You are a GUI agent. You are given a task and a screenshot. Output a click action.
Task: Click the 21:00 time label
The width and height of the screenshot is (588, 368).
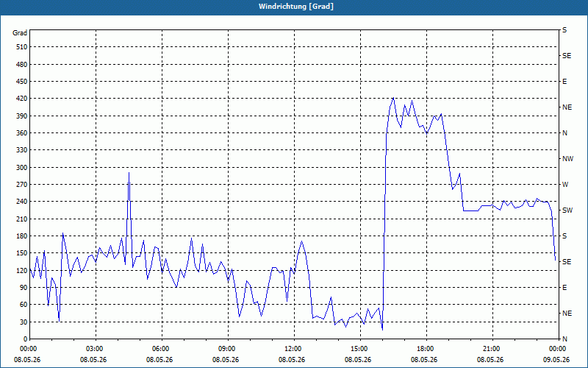coord(490,349)
